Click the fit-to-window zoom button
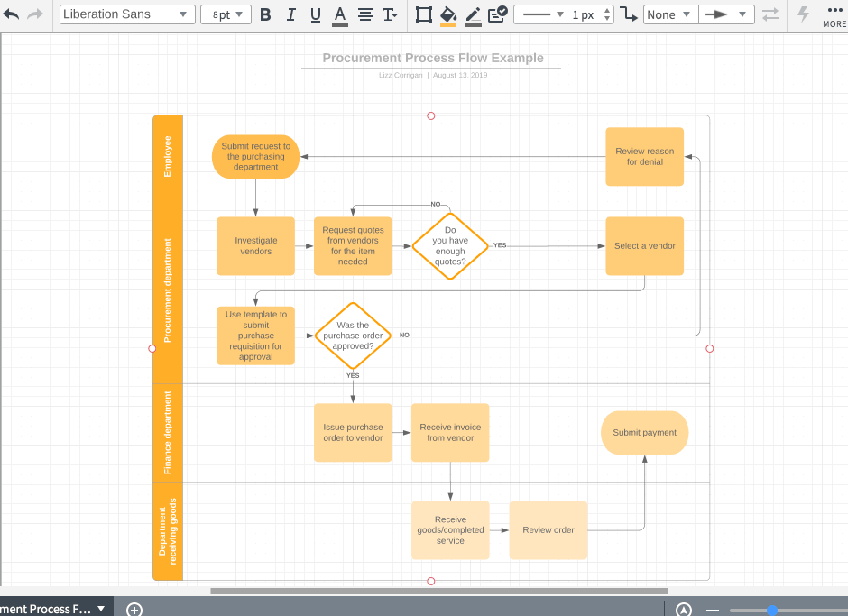848x616 pixels. pyautogui.click(x=684, y=609)
